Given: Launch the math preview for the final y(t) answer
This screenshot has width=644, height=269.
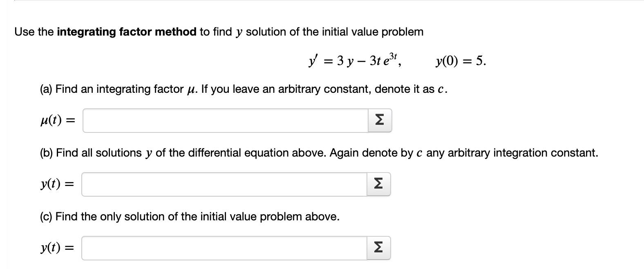Looking at the screenshot, I should [379, 247].
